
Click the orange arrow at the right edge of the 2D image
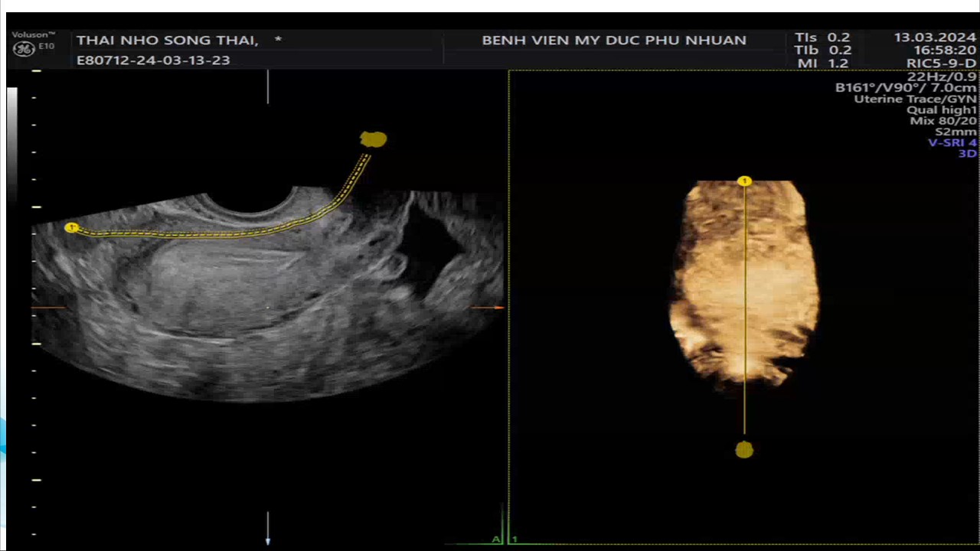(x=488, y=308)
